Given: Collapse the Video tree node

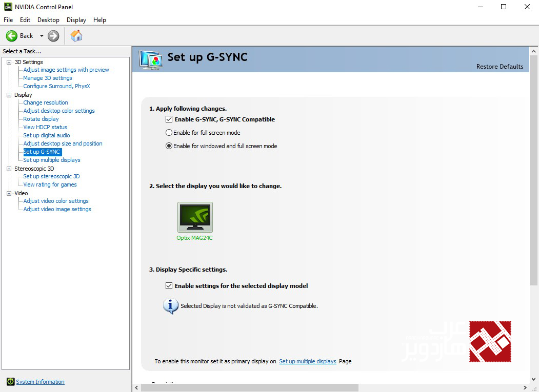Looking at the screenshot, I should [x=9, y=193].
